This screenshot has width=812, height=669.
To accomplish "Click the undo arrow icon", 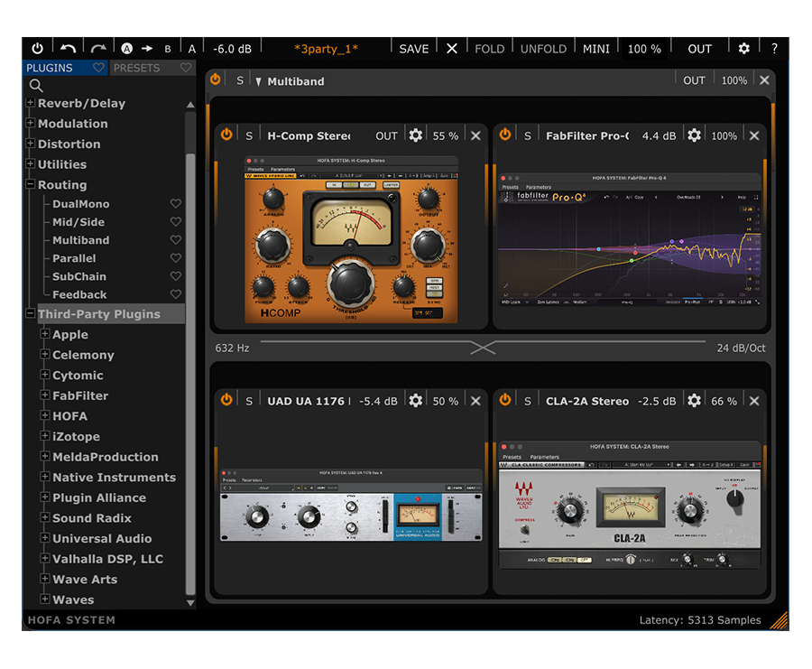I will click(68, 49).
